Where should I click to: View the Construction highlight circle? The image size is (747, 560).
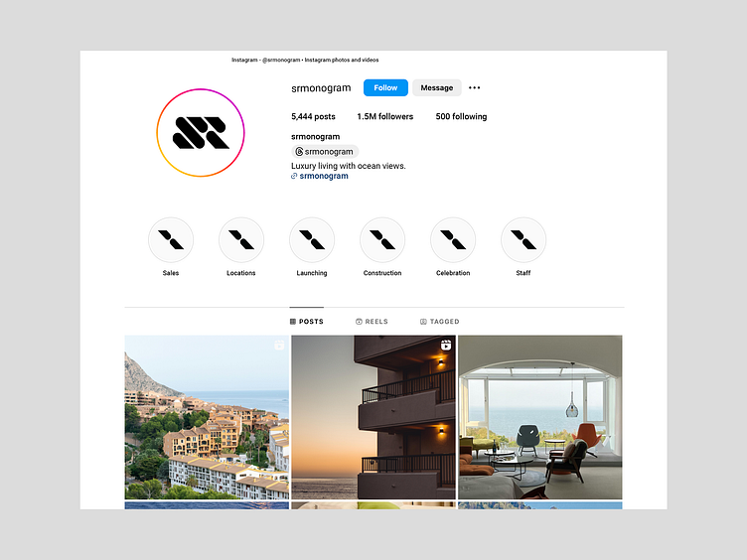382,240
